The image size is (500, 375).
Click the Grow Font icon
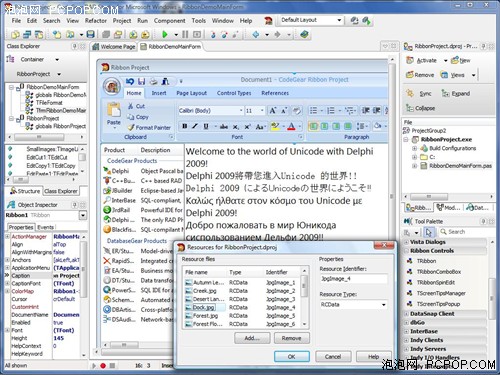(273, 110)
